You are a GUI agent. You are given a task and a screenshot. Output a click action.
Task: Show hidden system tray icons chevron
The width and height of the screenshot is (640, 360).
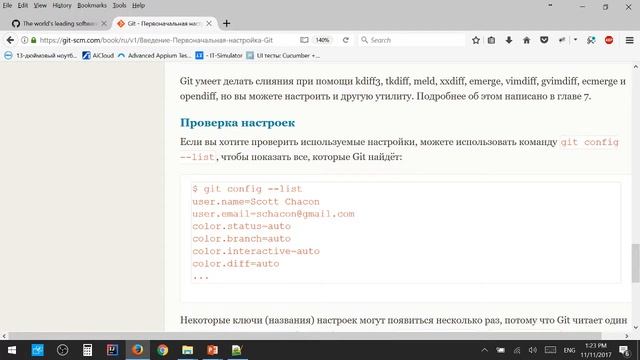[484, 350]
